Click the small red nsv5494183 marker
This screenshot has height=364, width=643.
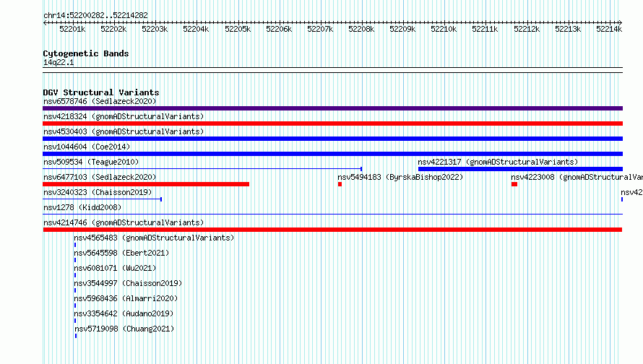pos(340,184)
